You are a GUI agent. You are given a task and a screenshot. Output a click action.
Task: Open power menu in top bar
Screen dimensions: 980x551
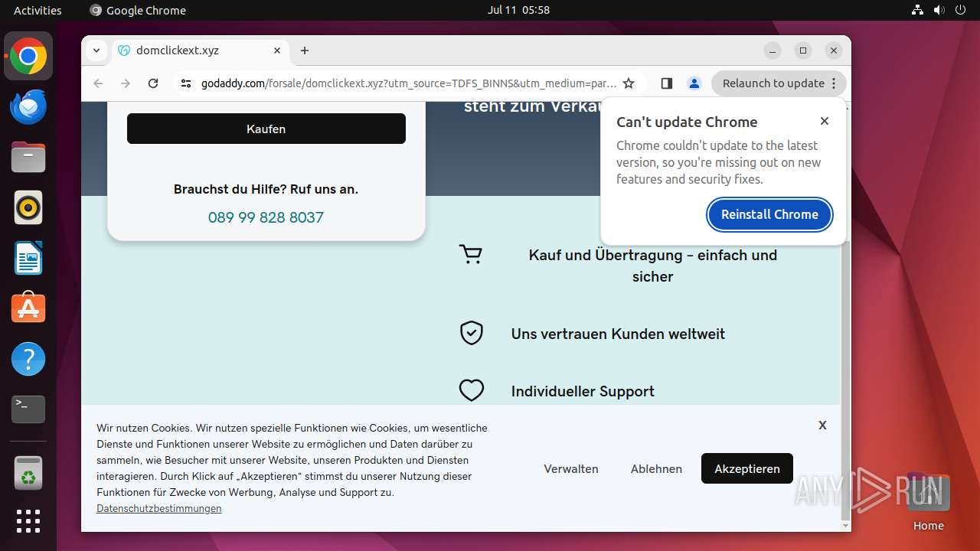tap(961, 10)
